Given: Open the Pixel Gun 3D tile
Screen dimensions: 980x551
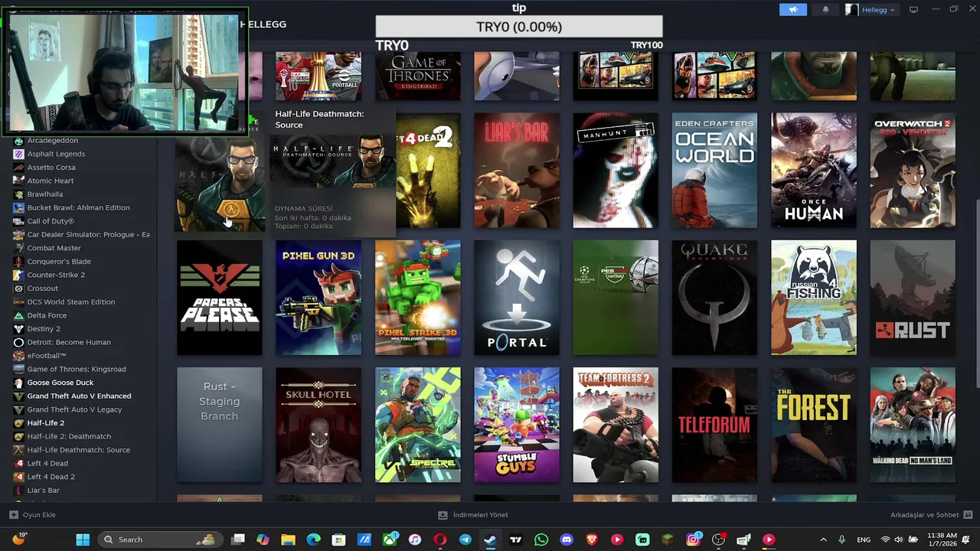Looking at the screenshot, I should click(x=318, y=298).
